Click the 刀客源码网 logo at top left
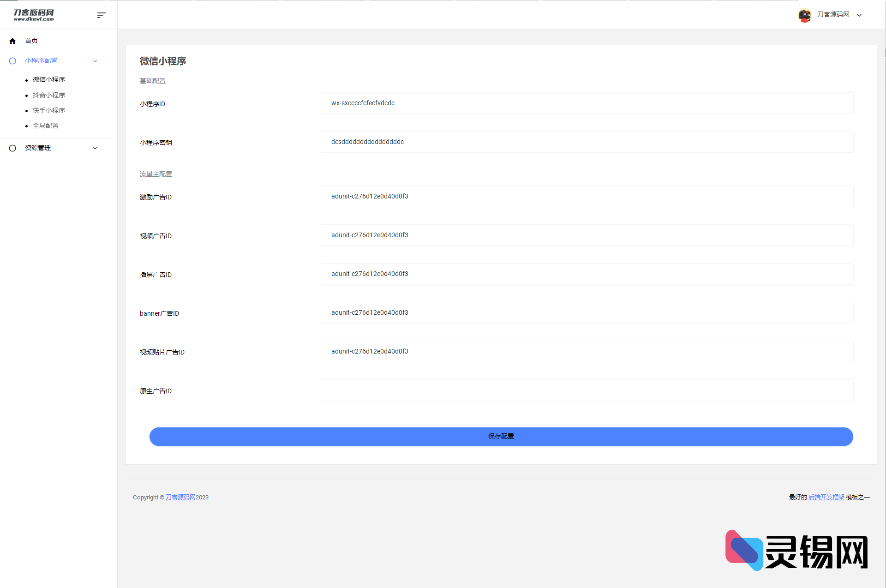 [34, 15]
